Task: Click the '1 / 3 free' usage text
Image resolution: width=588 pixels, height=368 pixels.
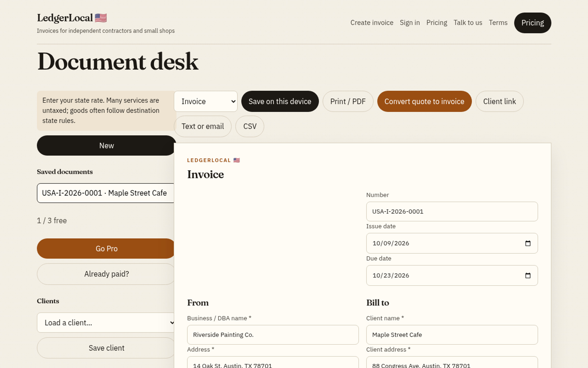Action: tap(52, 221)
